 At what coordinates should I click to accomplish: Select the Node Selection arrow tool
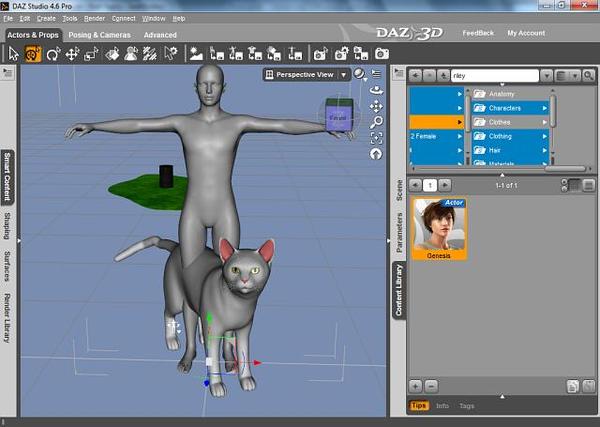point(13,54)
